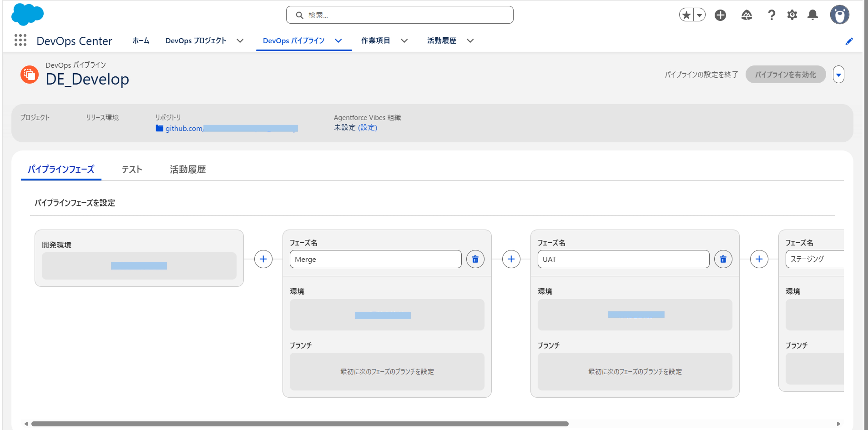Image resolution: width=868 pixels, height=430 pixels.
Task: Open the 作業項目 nav tab
Action: (x=375, y=41)
